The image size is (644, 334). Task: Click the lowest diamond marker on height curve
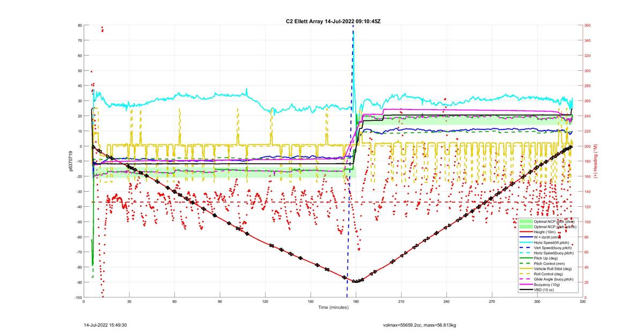point(355,281)
